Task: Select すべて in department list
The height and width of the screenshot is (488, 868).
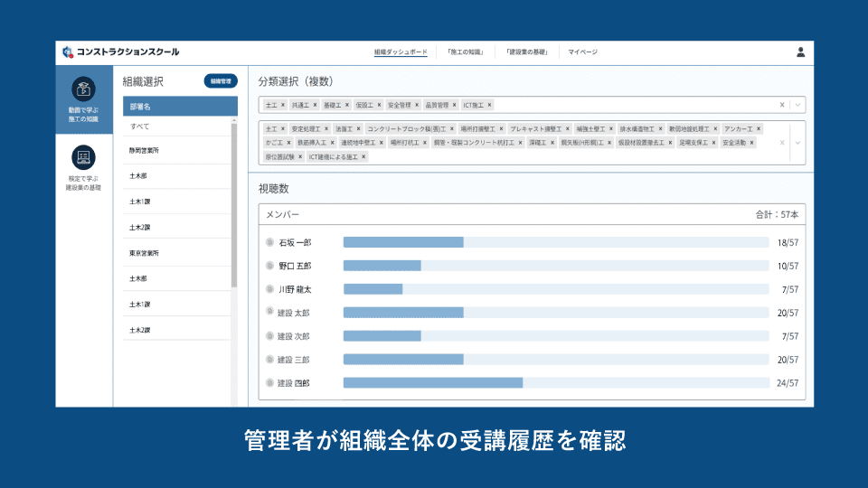Action: coord(176,127)
